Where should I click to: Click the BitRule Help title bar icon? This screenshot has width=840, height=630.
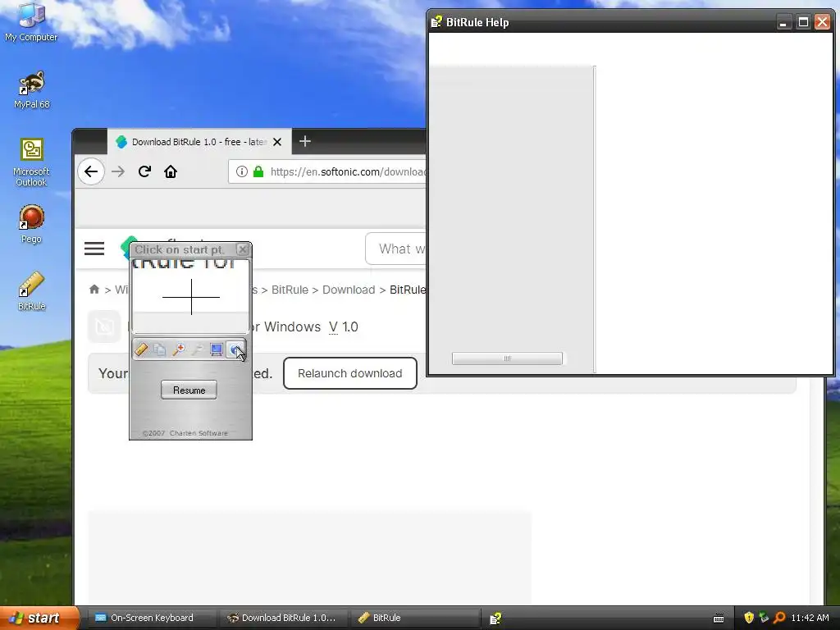pyautogui.click(x=436, y=22)
